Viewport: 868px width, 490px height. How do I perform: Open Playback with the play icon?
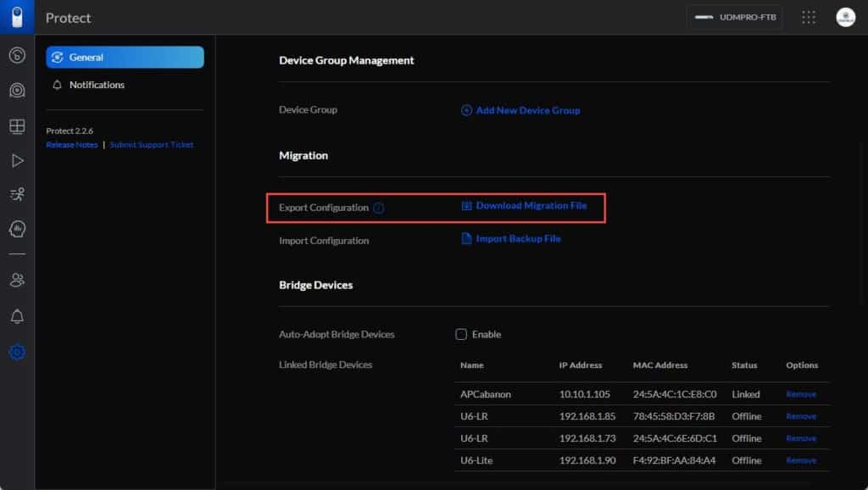pyautogui.click(x=17, y=160)
